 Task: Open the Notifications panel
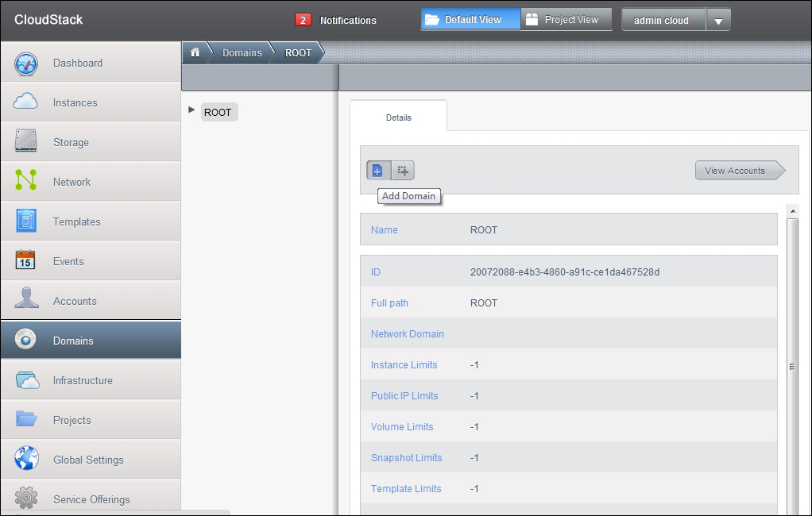click(x=336, y=21)
